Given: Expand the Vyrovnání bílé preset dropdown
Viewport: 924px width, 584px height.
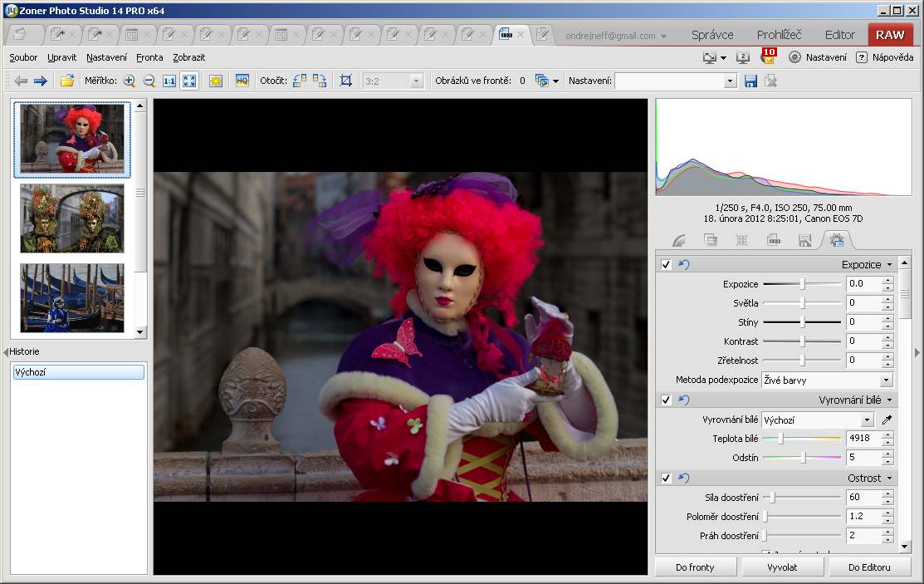Looking at the screenshot, I should point(867,420).
